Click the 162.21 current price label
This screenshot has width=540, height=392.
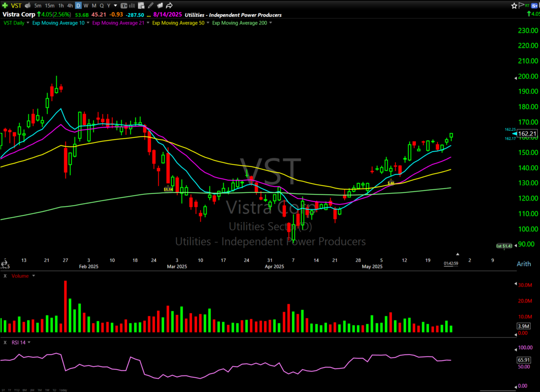[x=527, y=134]
